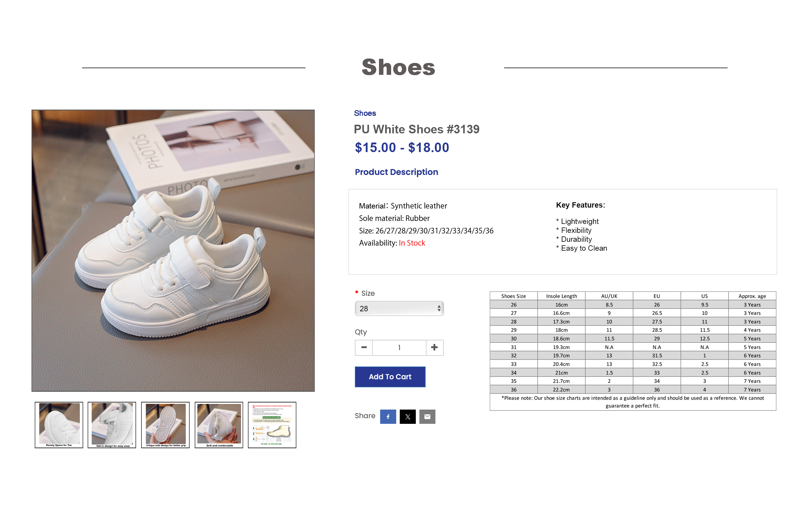Screen dimensions: 812x526
Task: Click the quantity input field
Action: 399,347
